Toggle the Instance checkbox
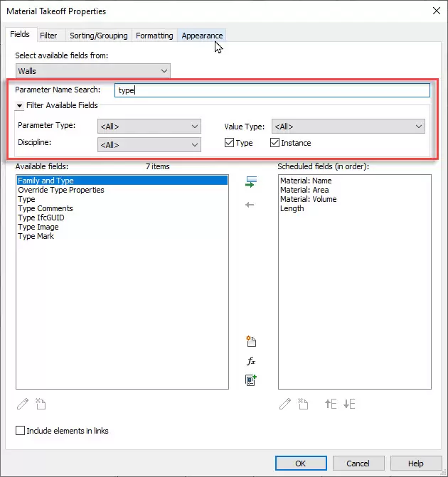 (x=274, y=143)
